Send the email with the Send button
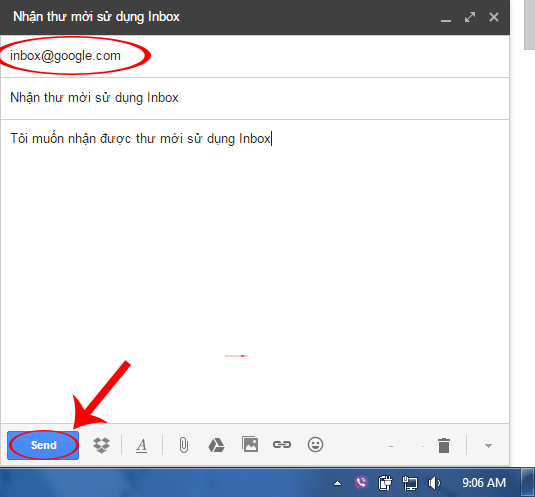Viewport: 535px width, 497px height. coord(43,445)
